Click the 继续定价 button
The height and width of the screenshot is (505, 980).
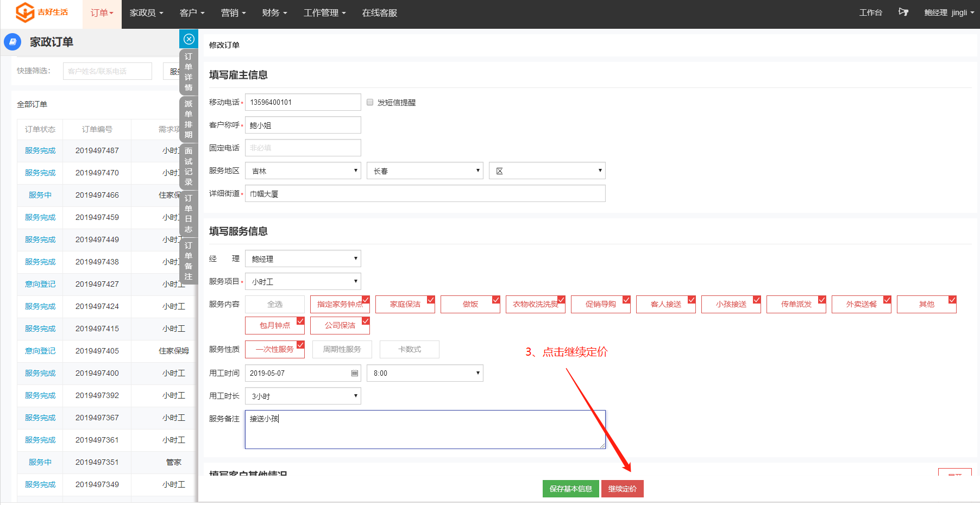623,489
